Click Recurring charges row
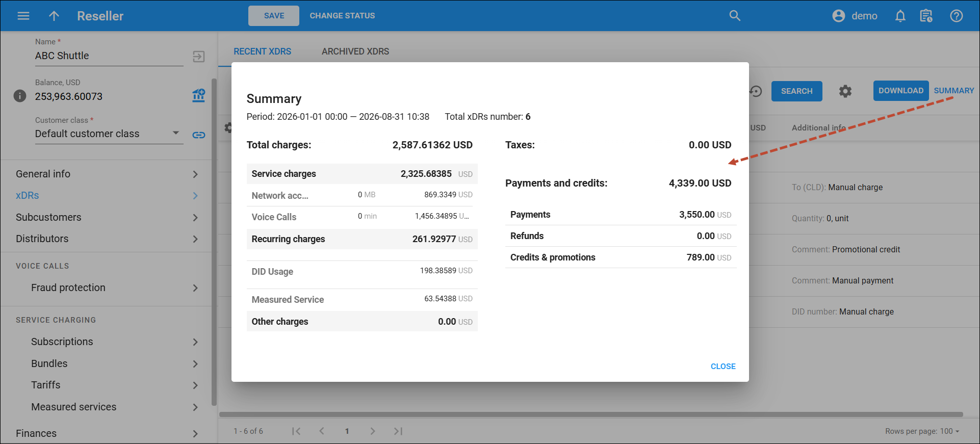The height and width of the screenshot is (444, 980). 362,239
